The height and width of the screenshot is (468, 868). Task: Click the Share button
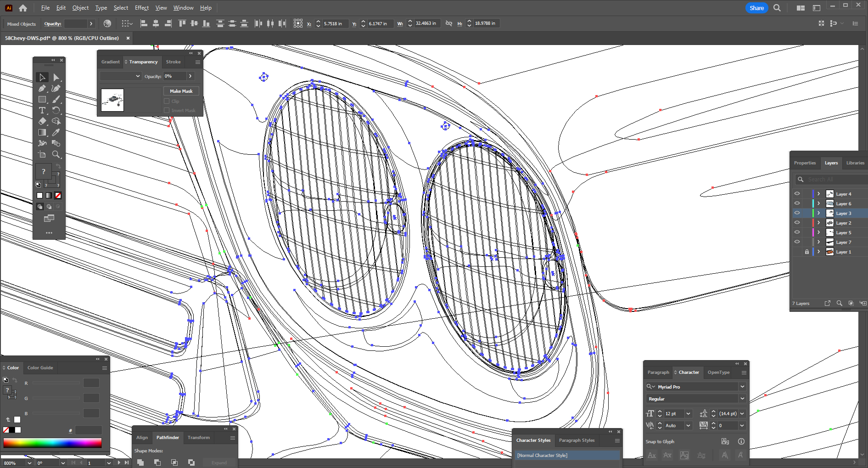pyautogui.click(x=756, y=8)
